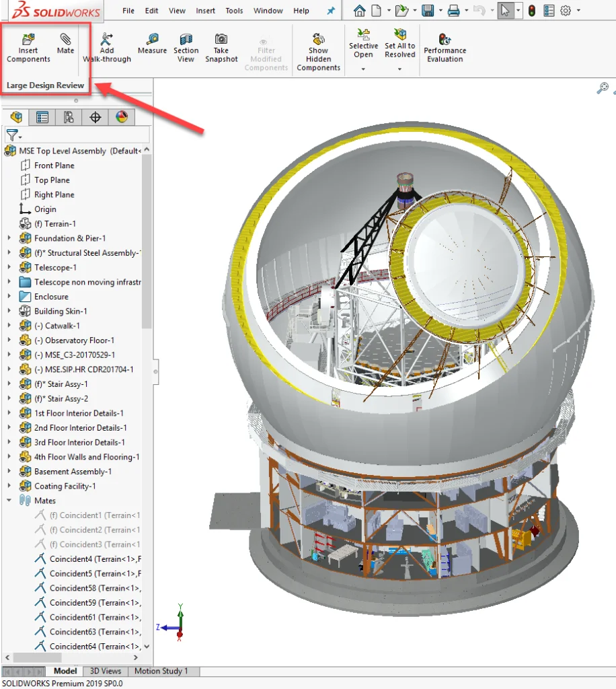Switch to the ConfigurationManager tab
The image size is (616, 689).
coord(67,117)
